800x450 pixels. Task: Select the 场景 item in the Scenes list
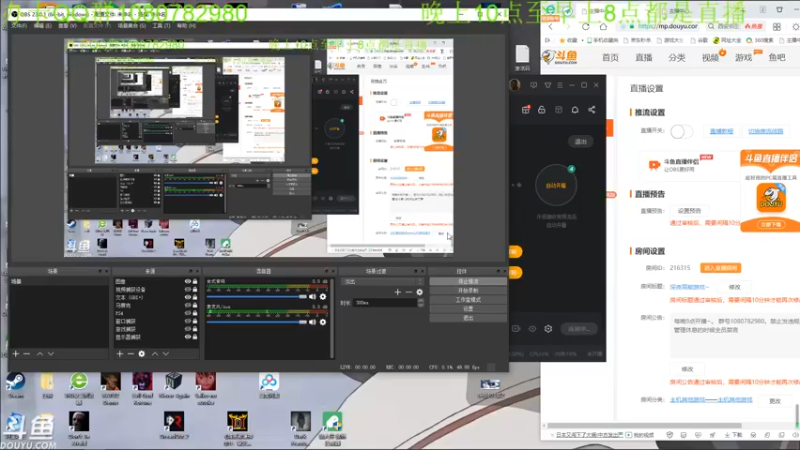click(x=60, y=282)
